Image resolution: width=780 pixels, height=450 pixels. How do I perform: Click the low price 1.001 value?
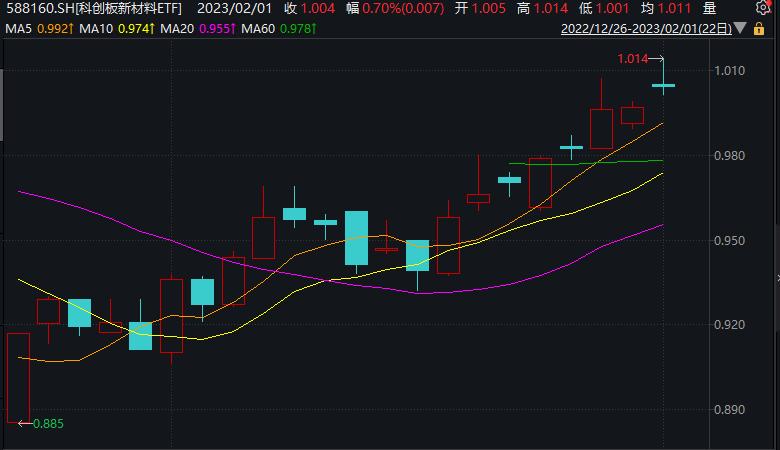coord(612,8)
